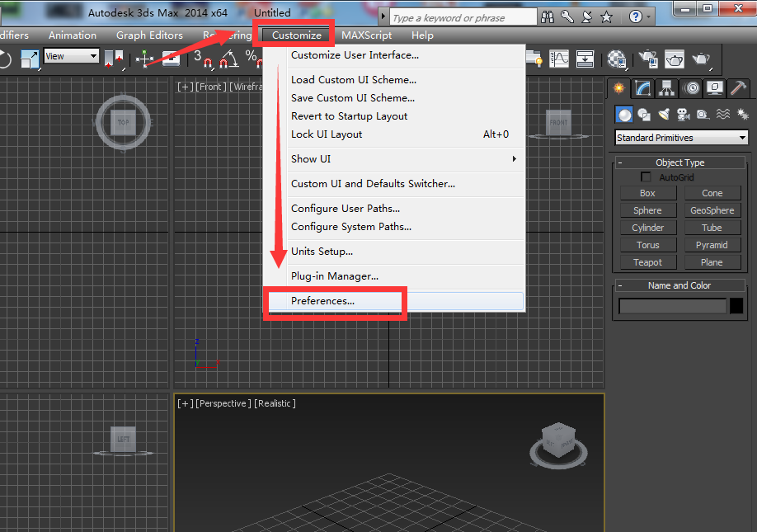This screenshot has height=532, width=757.
Task: Select the Helpers tape-measure icon
Action: point(703,115)
